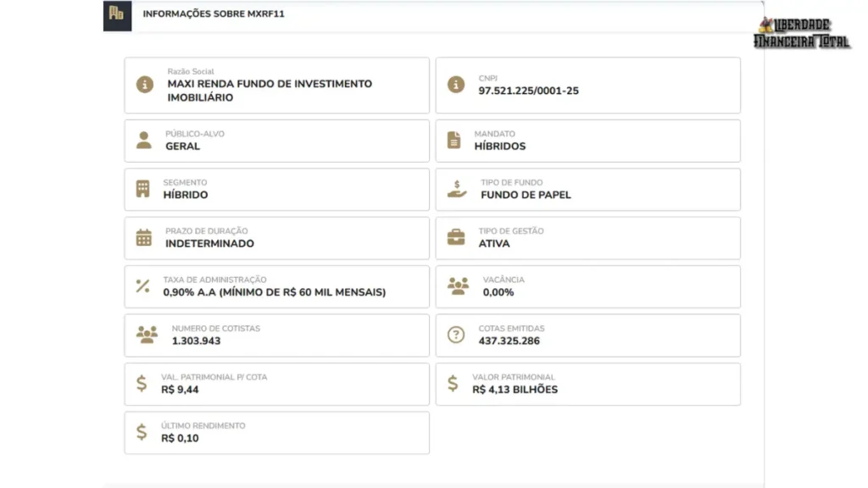868x488 pixels.
Task: Click the VALOR PATRIMONIAL label
Action: (513, 377)
